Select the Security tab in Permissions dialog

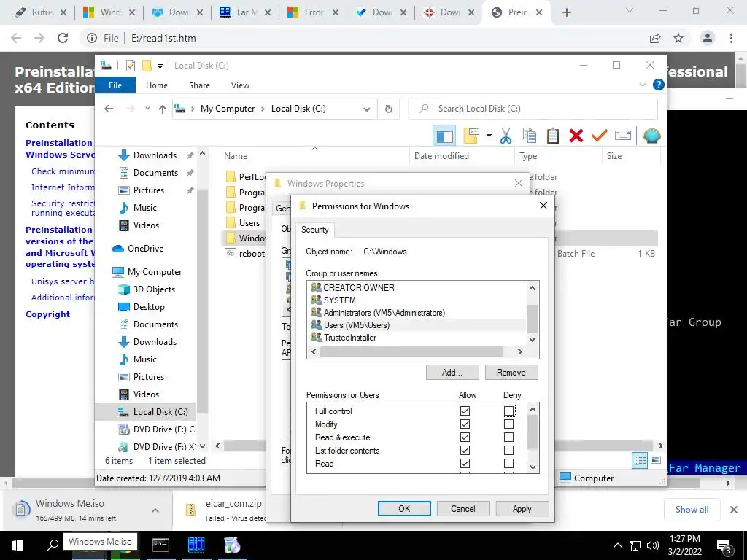coord(315,230)
